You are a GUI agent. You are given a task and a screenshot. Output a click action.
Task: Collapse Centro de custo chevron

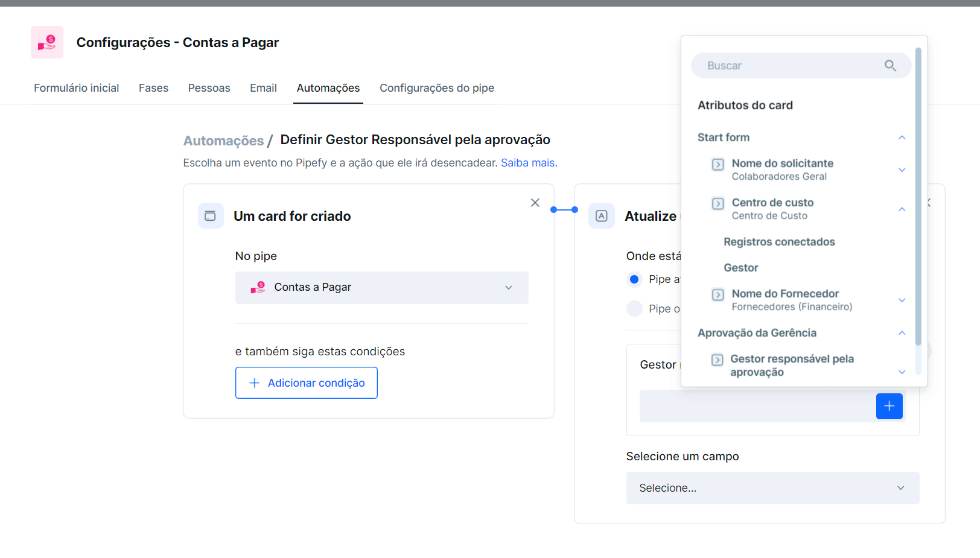point(902,209)
